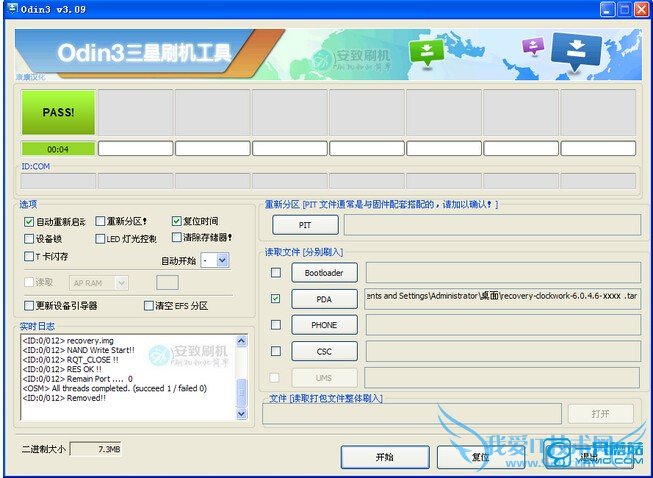This screenshot has width=653, height=478.
Task: Enable the 设备锁 checkbox
Action: click(x=29, y=239)
